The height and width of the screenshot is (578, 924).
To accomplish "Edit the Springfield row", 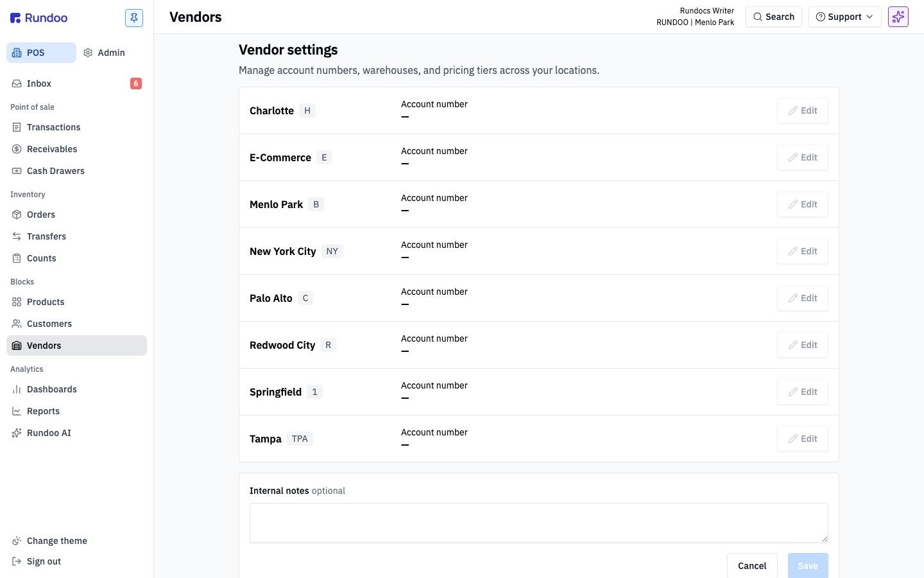I will (x=802, y=392).
